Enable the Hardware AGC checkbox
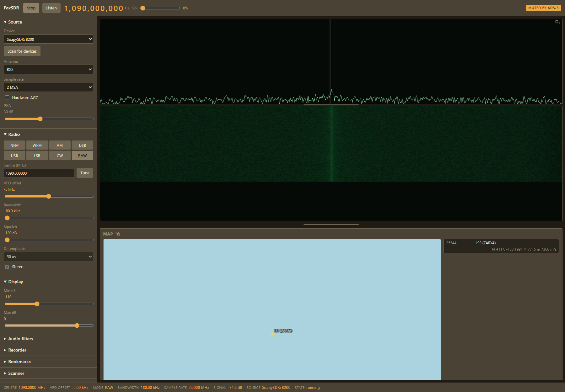The width and height of the screenshot is (565, 392). [7, 98]
